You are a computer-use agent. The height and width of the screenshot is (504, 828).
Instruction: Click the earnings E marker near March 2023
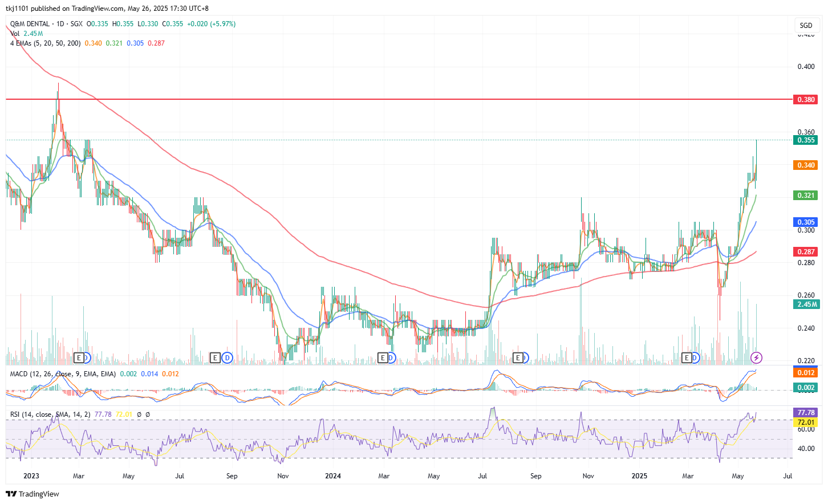[x=80, y=357]
